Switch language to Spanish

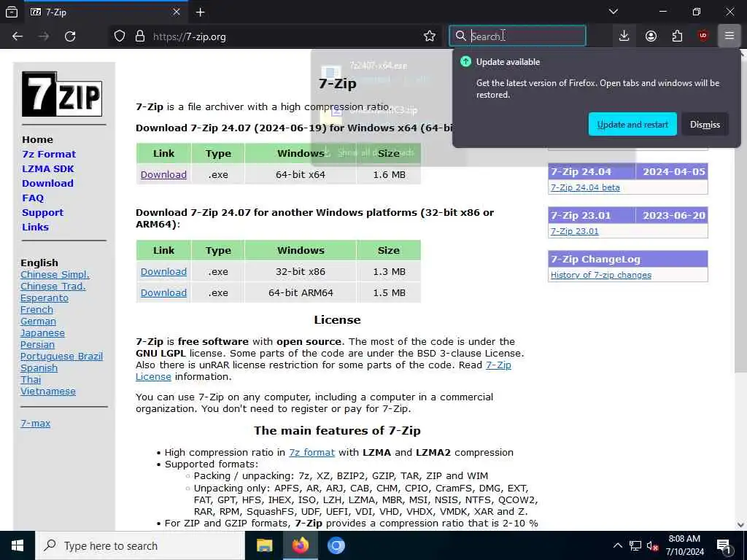39,368
